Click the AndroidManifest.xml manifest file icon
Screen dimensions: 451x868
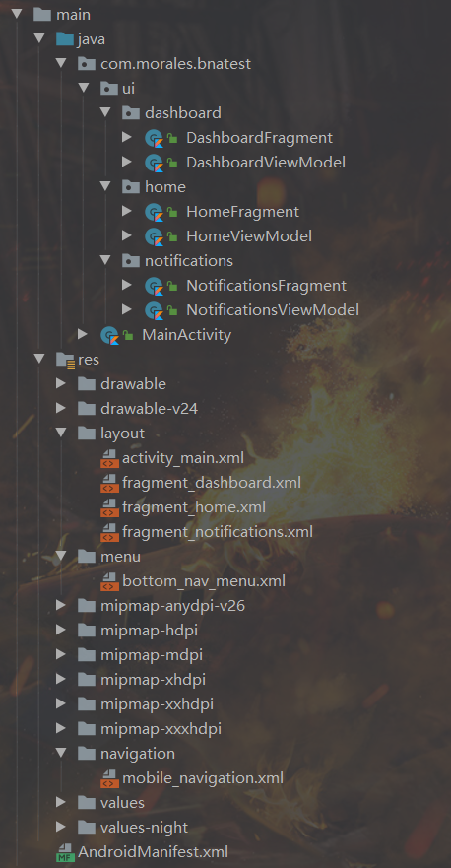65,852
